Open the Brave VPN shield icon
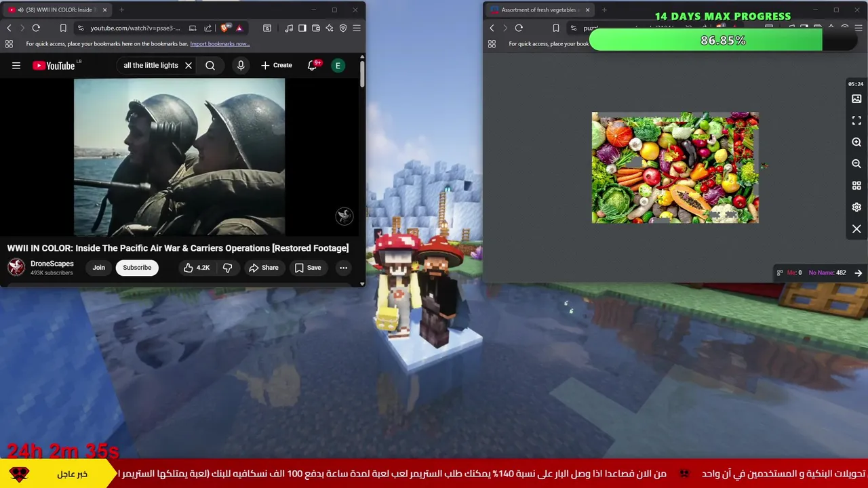 [x=343, y=28]
